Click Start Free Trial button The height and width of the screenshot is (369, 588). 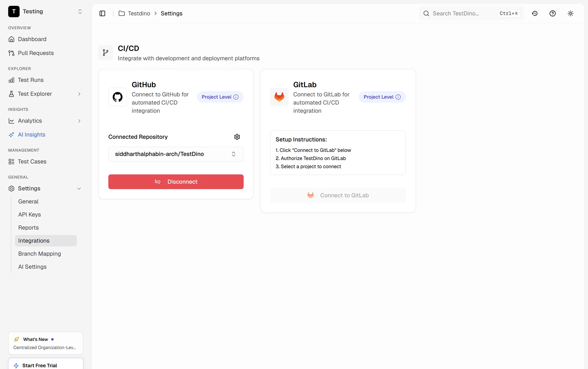(46, 364)
